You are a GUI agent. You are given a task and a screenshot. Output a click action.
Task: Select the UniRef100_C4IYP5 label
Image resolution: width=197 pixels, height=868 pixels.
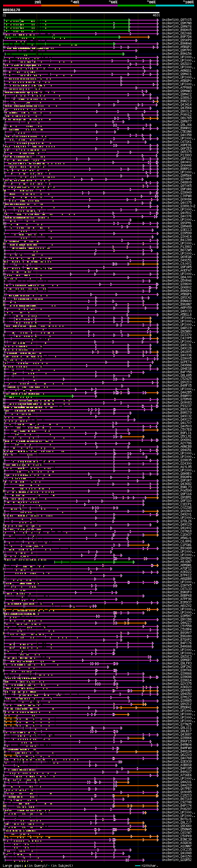(x=177, y=338)
